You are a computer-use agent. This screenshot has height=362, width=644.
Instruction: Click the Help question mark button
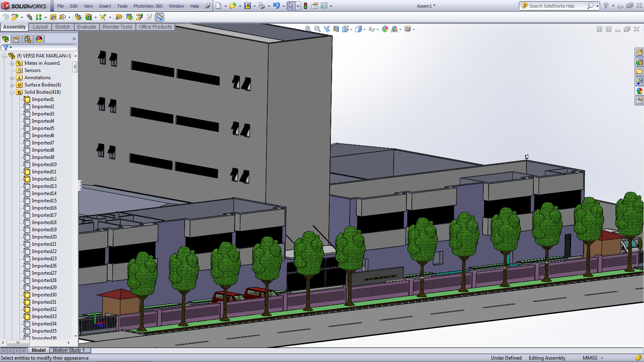pos(606,6)
